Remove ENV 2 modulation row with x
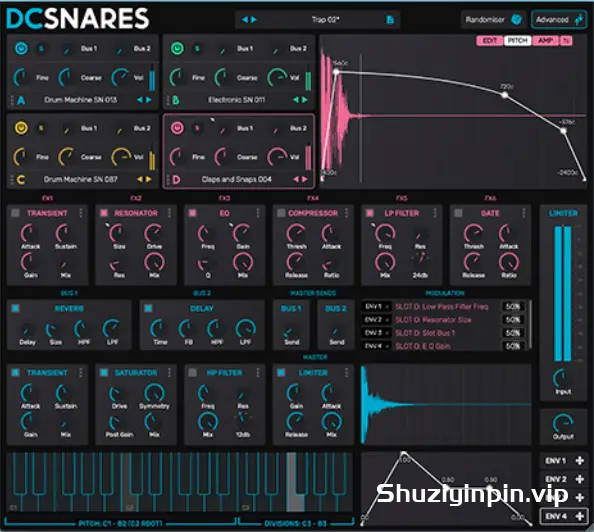 [387, 320]
